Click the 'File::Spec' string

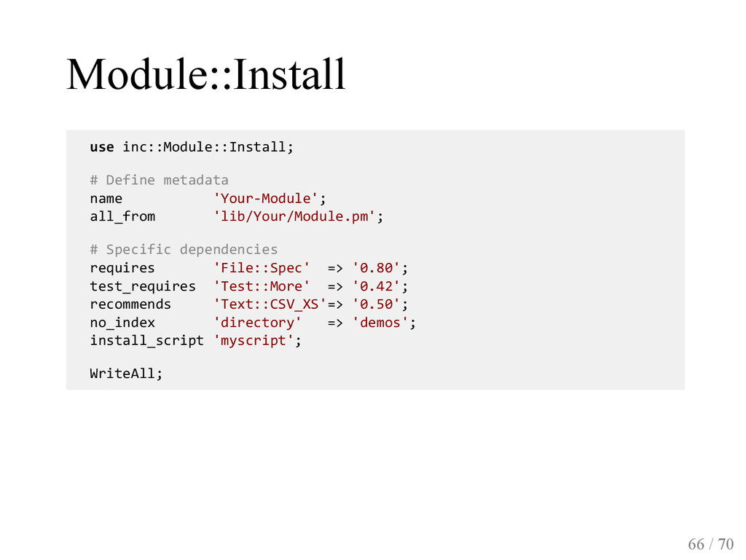pyautogui.click(x=262, y=268)
